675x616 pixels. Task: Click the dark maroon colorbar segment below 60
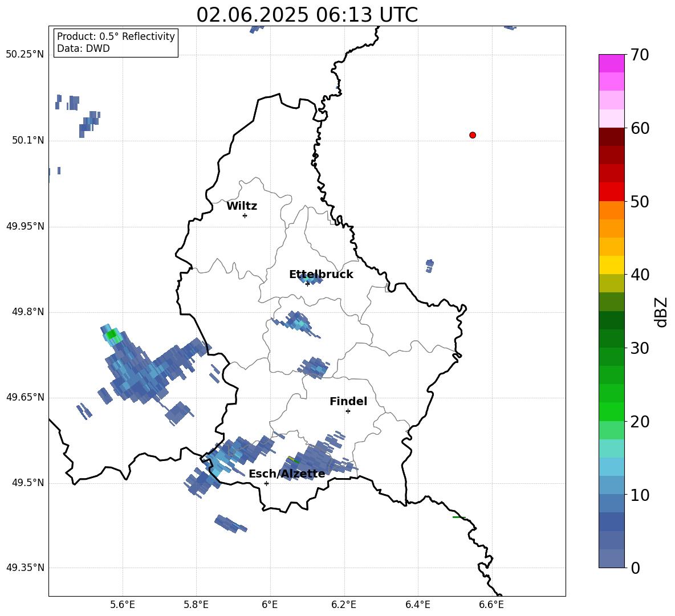coord(611,137)
